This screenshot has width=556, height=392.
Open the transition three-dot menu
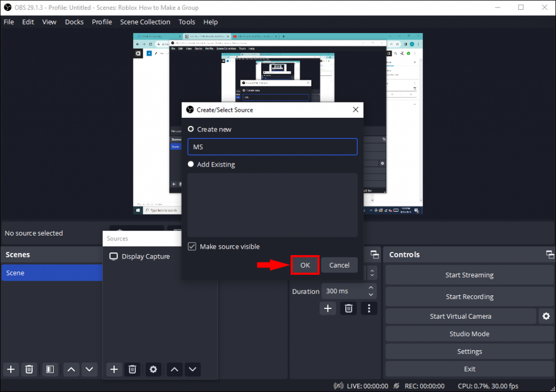click(x=369, y=308)
